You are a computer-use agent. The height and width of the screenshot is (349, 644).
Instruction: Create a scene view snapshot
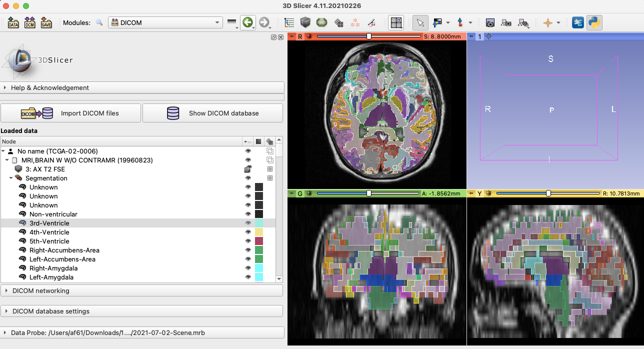pyautogui.click(x=506, y=22)
